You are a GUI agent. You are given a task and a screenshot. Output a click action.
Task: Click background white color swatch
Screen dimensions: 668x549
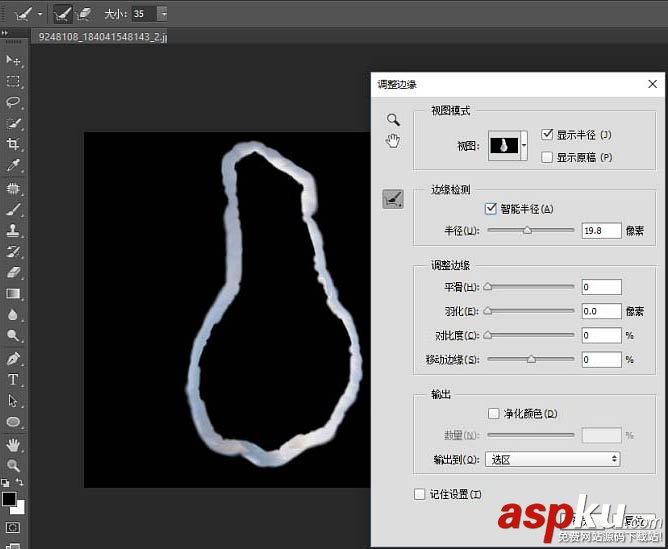[19, 508]
